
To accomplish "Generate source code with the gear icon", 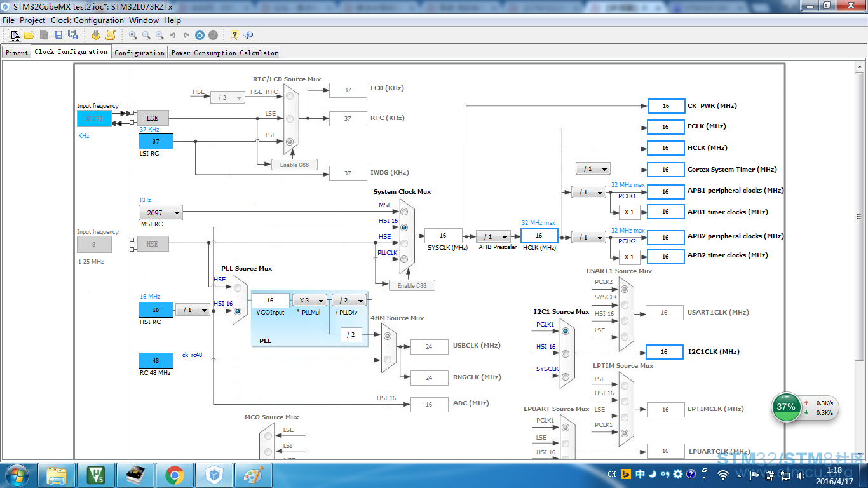I will click(x=95, y=35).
